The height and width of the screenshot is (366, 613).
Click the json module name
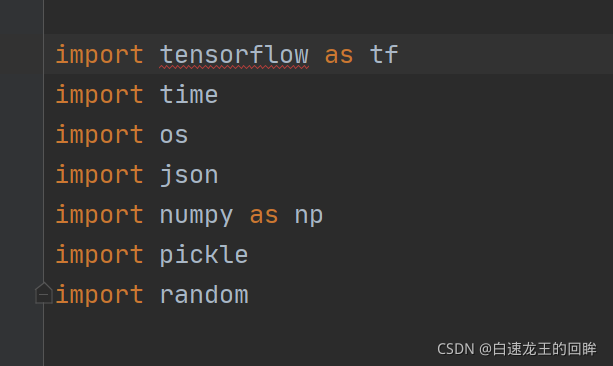point(189,175)
